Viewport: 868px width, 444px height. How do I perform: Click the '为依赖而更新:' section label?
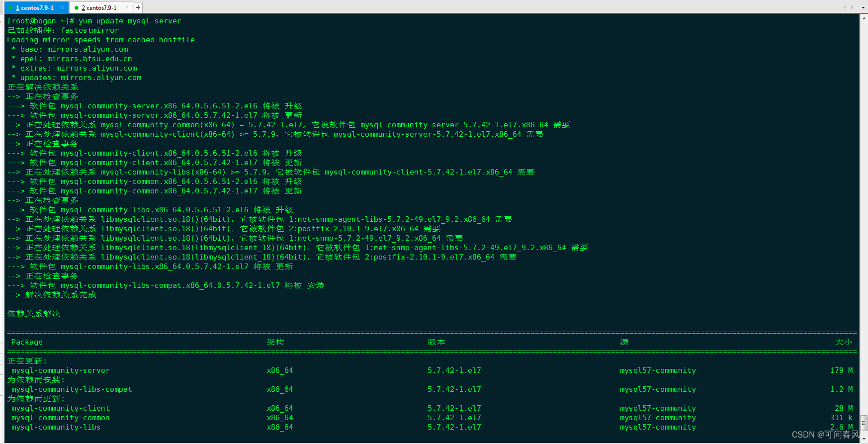pos(36,399)
